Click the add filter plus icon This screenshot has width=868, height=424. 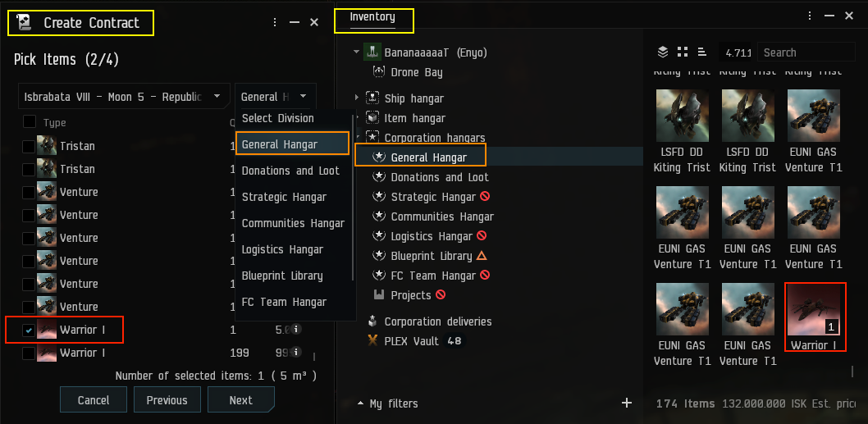click(627, 403)
